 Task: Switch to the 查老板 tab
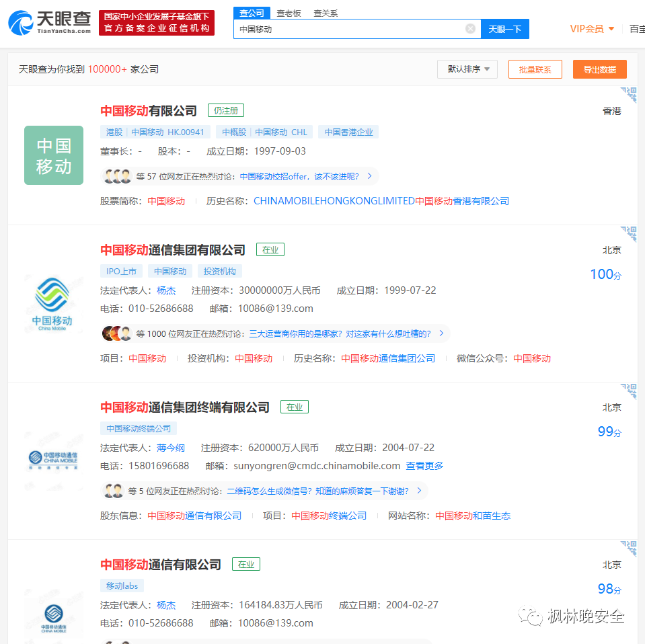tap(289, 13)
